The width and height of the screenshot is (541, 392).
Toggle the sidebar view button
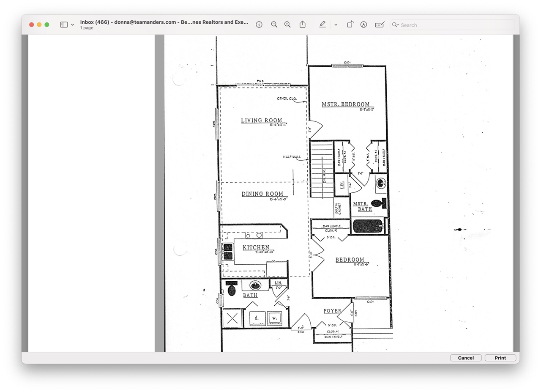click(64, 25)
